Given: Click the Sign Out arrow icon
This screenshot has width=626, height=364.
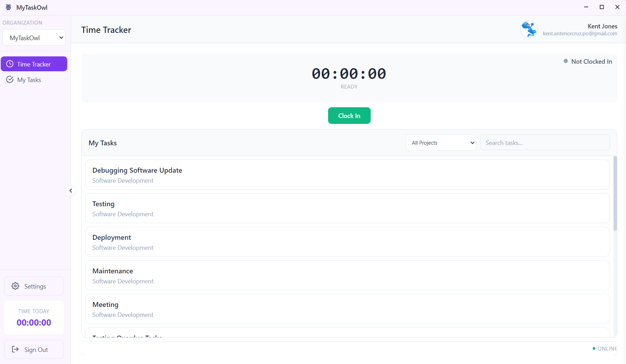Looking at the screenshot, I should pyautogui.click(x=15, y=349).
